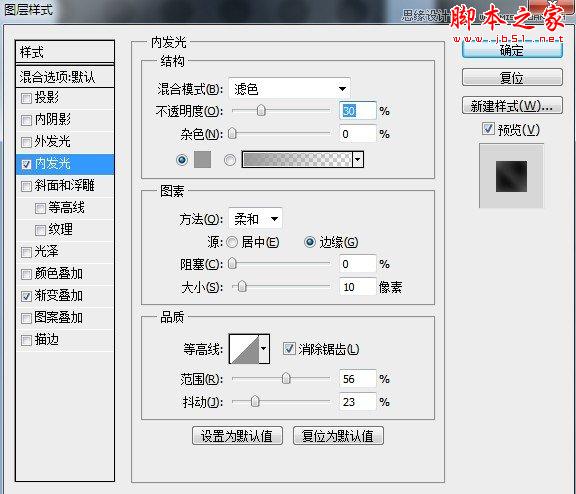The height and width of the screenshot is (494, 576).
Task: Open the 描边 settings panel
Action: (47, 340)
